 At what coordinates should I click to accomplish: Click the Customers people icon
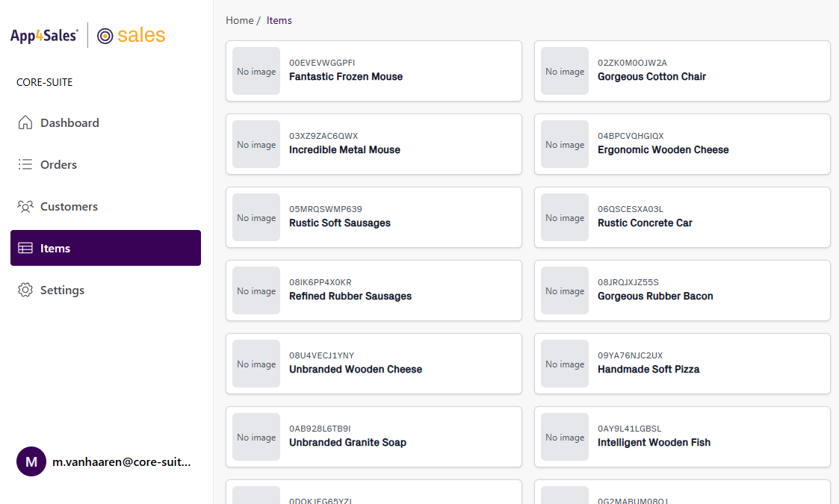[x=25, y=206]
